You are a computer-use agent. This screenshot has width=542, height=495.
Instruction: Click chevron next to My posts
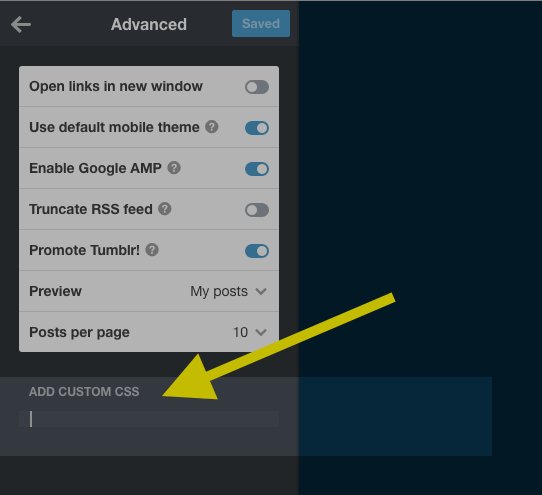[x=261, y=291]
